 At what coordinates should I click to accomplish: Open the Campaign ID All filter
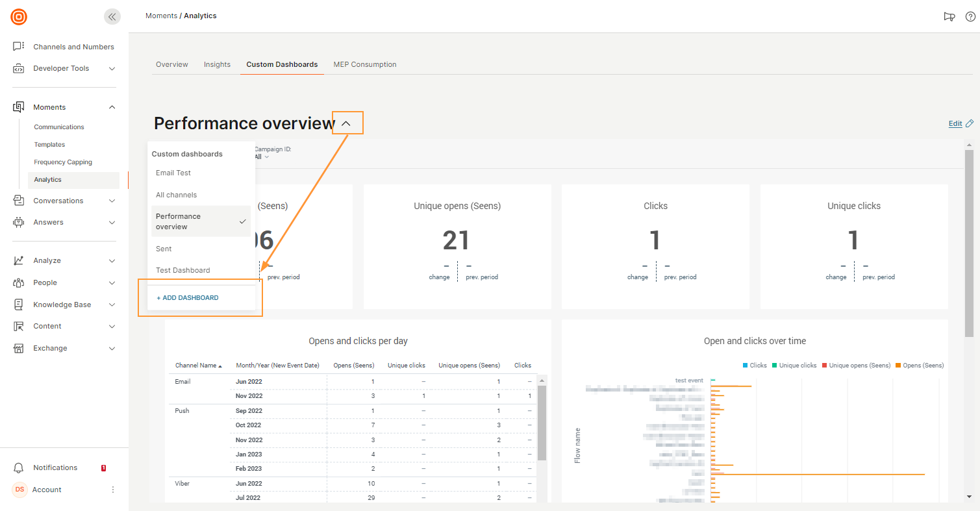261,157
